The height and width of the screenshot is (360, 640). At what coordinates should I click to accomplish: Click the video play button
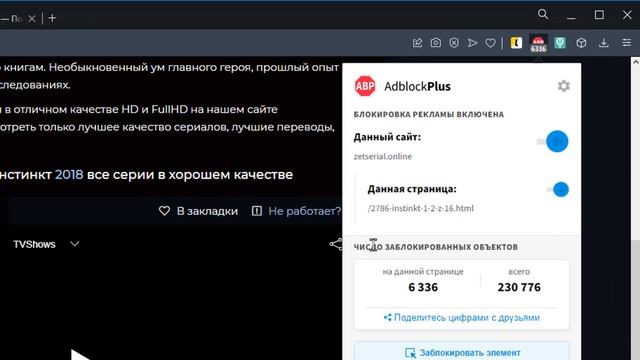[80, 353]
